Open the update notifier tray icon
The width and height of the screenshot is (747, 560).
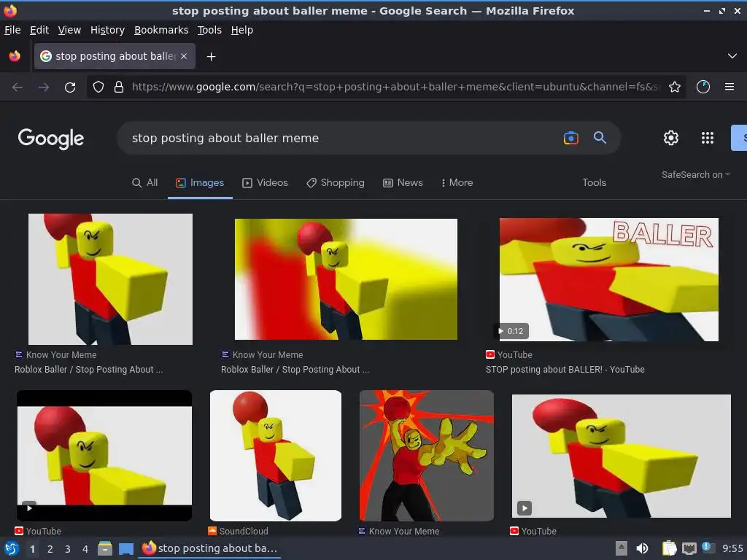point(708,548)
